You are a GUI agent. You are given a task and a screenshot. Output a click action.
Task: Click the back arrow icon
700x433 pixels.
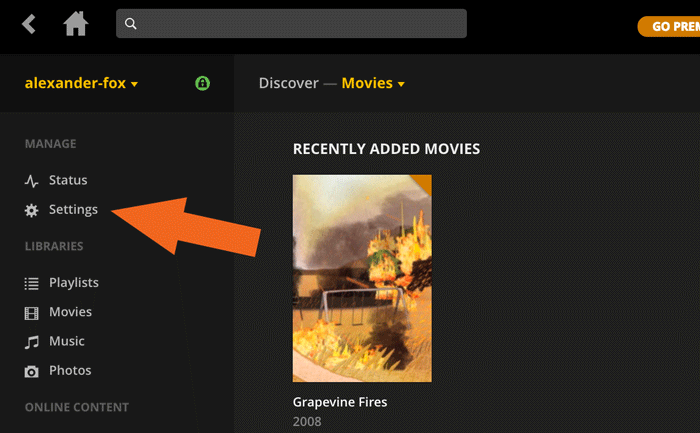pyautogui.click(x=29, y=23)
